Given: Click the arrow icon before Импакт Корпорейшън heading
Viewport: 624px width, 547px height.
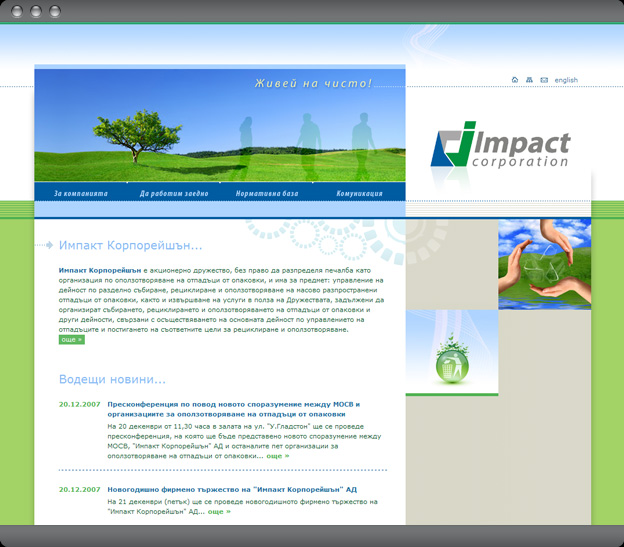Looking at the screenshot, I should pos(49,245).
